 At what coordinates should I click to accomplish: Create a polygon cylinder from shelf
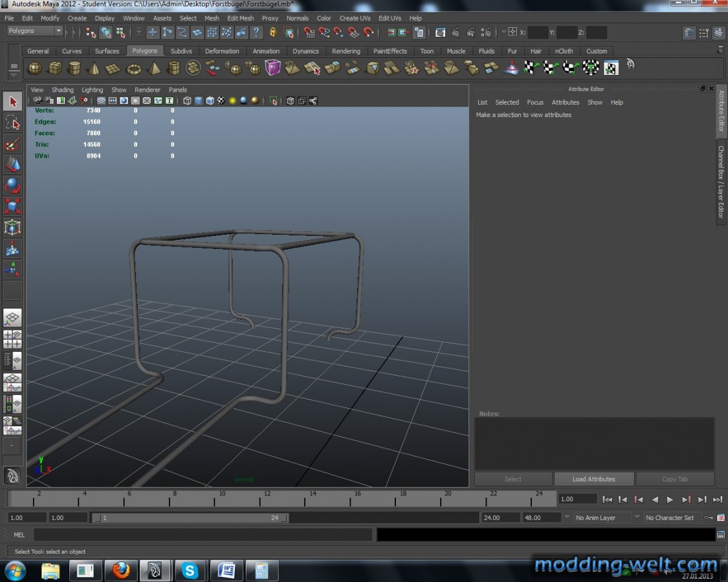[x=74, y=69]
